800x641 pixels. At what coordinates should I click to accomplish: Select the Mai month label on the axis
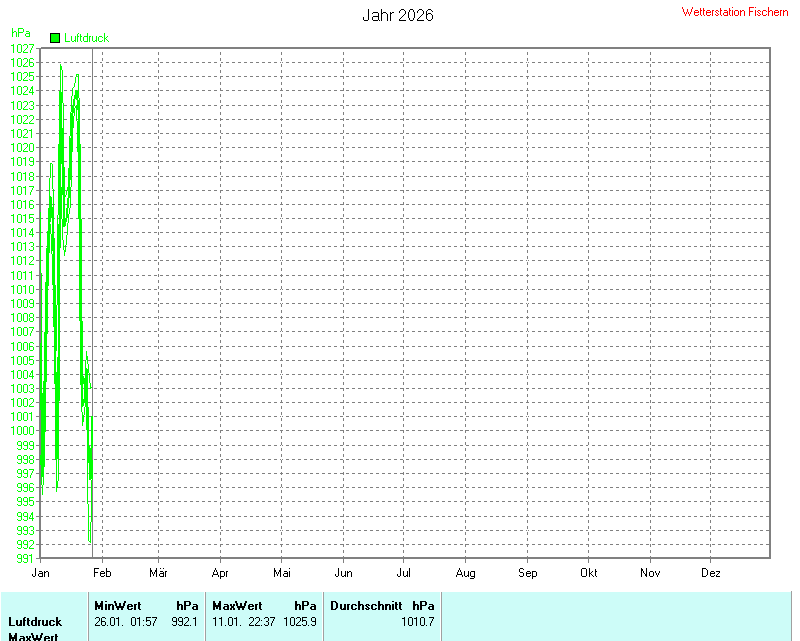click(x=282, y=573)
